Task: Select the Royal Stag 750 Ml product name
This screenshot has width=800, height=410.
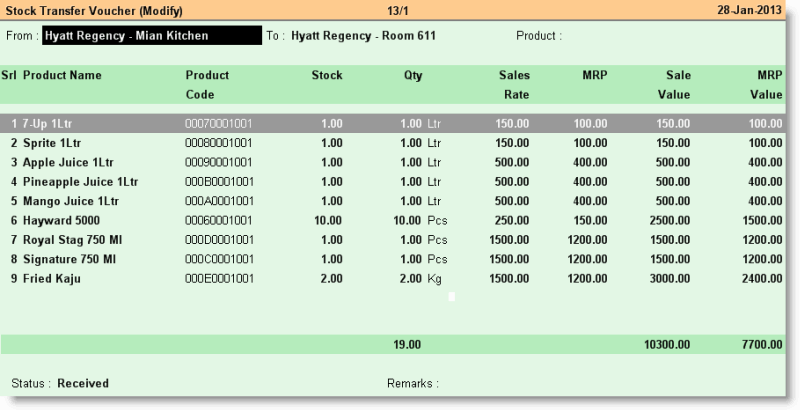Action: [x=72, y=240]
